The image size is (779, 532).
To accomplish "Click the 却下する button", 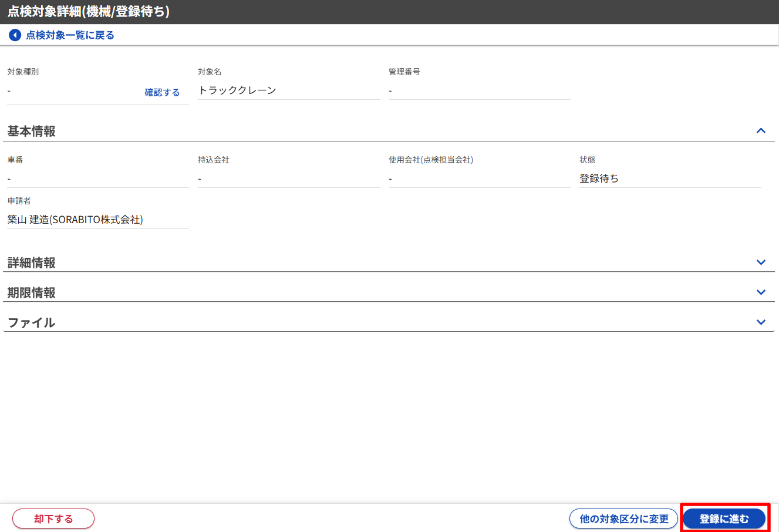I will [53, 518].
